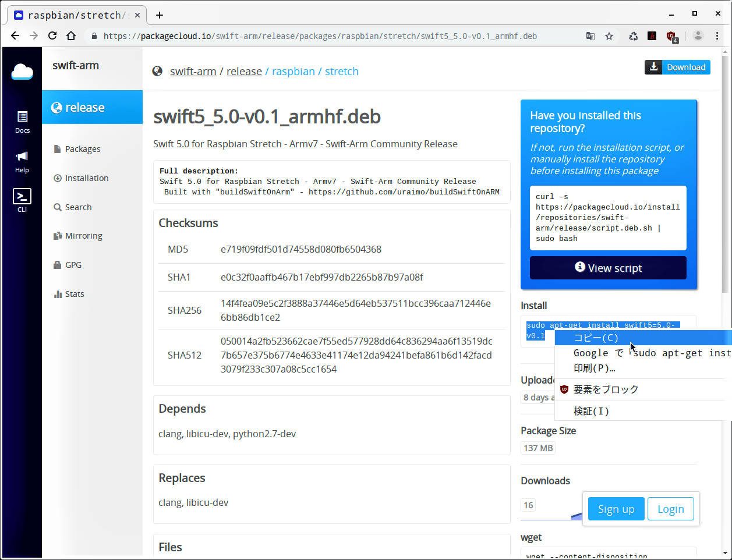This screenshot has height=560, width=732.
Task: Click the swift-arm breadcrumb link
Action: (193, 71)
